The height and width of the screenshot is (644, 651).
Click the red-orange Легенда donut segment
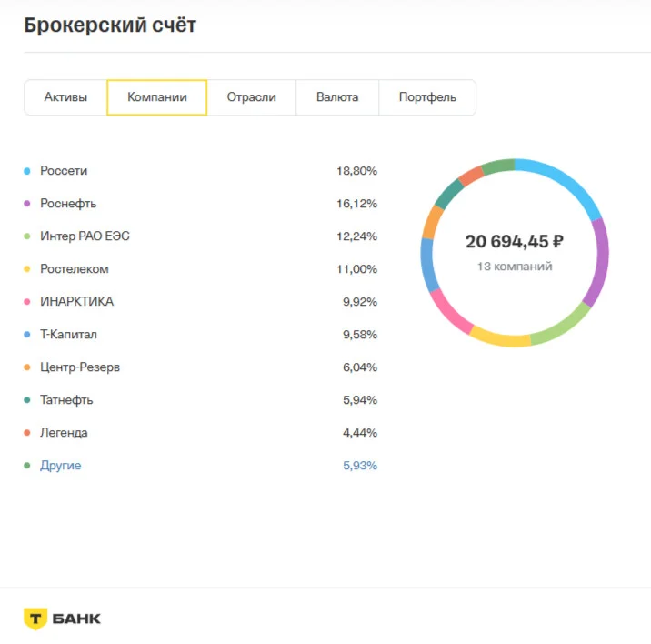pos(471,176)
